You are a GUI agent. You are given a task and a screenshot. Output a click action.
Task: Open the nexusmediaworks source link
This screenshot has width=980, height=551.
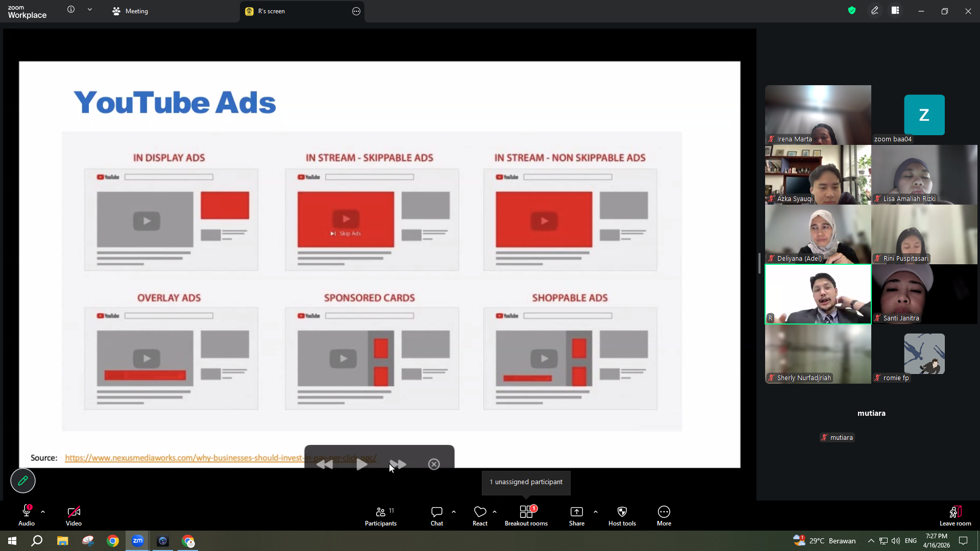pyautogui.click(x=220, y=458)
